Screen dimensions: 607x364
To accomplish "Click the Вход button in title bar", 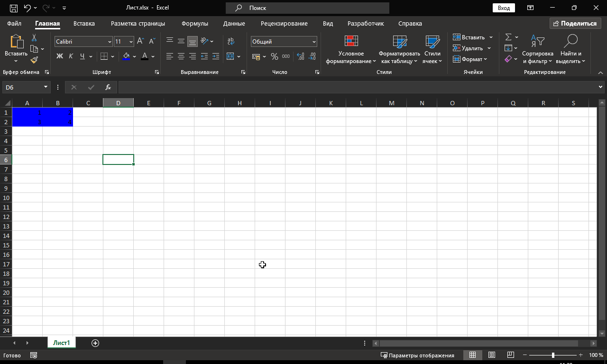I will [x=503, y=8].
